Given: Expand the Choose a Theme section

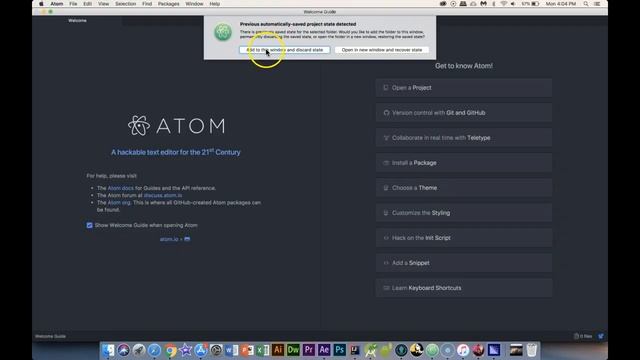Looking at the screenshot, I should pyautogui.click(x=464, y=188).
